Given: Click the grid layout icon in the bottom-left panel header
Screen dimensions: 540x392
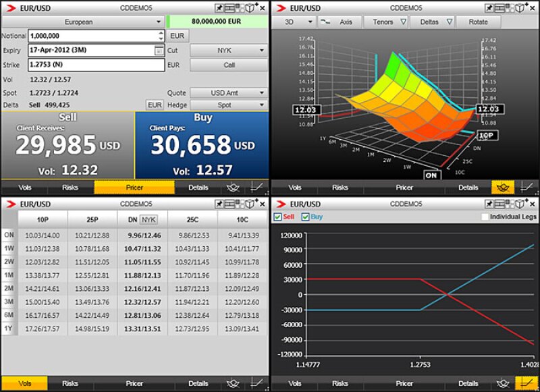Looking at the screenshot, I should click(x=232, y=204).
